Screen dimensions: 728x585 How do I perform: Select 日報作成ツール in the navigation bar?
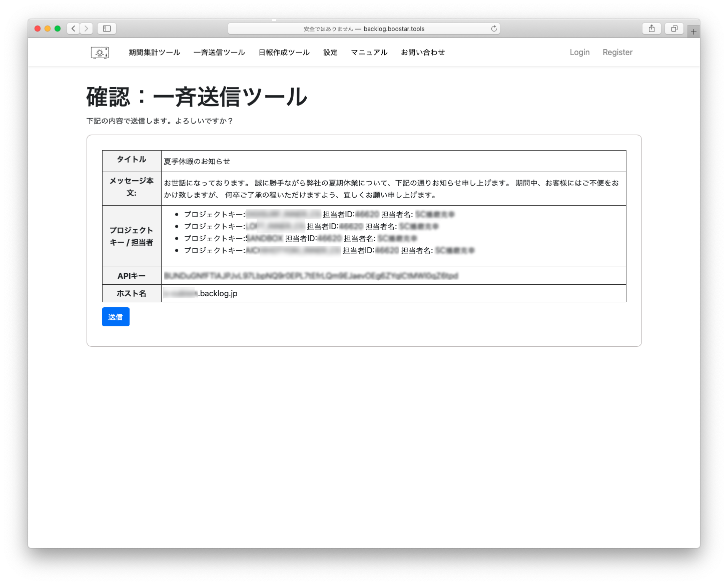coord(284,53)
